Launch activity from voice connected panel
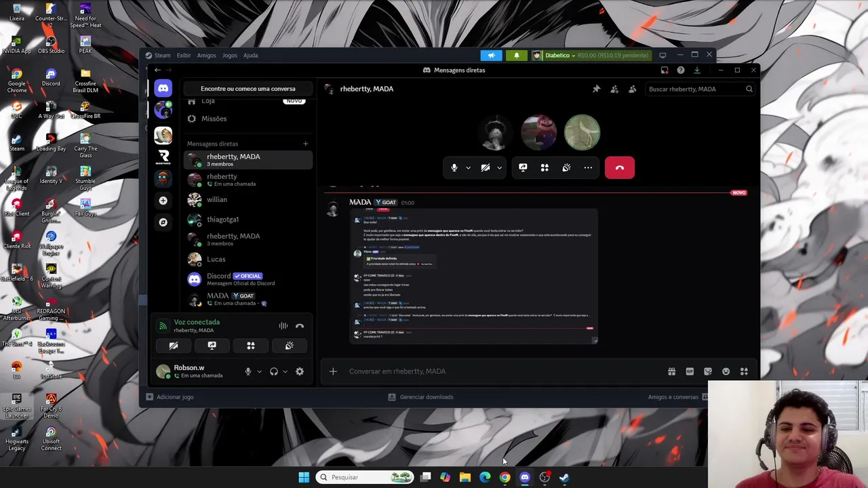Screen dimensions: 868x488 pyautogui.click(x=251, y=346)
